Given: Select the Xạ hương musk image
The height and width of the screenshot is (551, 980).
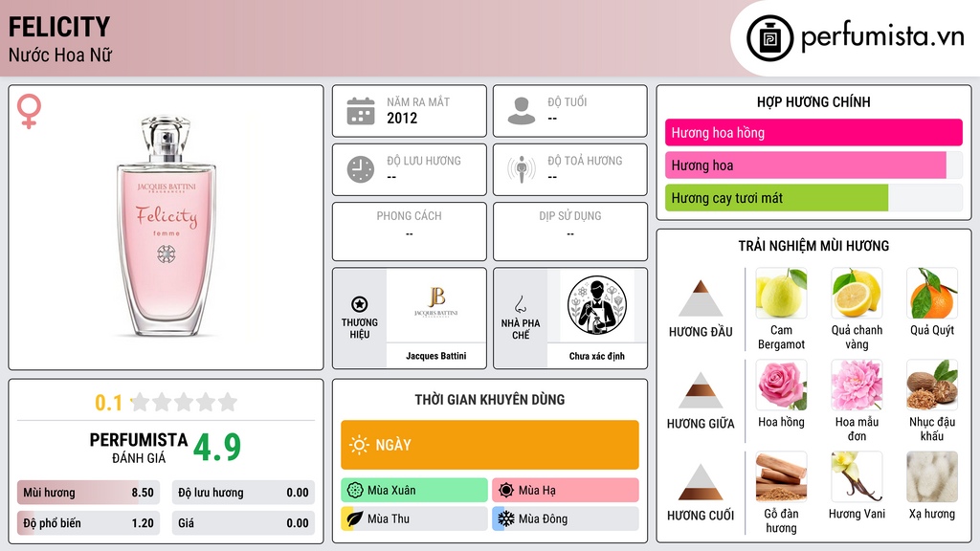Looking at the screenshot, I should coord(932,477).
